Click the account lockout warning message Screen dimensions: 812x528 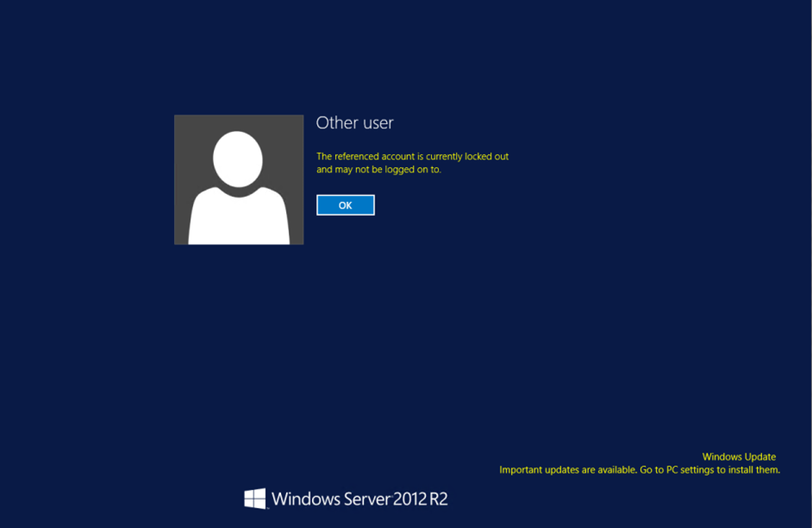413,162
